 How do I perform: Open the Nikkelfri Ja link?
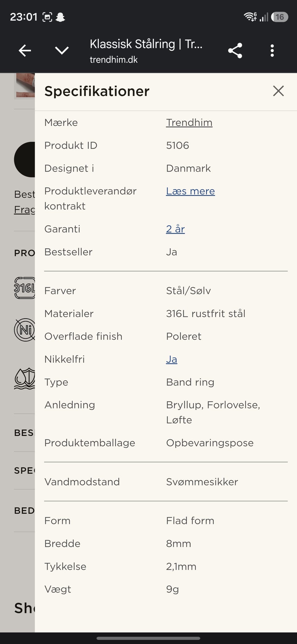(172, 359)
